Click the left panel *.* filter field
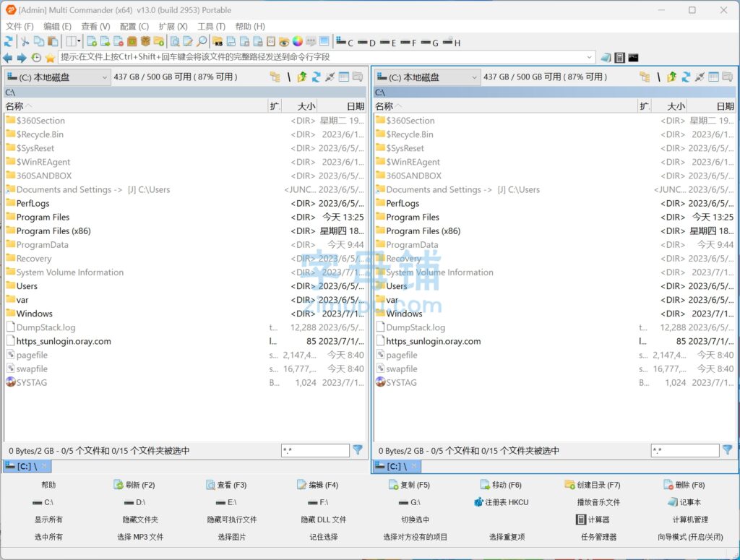740x560 pixels. point(315,451)
